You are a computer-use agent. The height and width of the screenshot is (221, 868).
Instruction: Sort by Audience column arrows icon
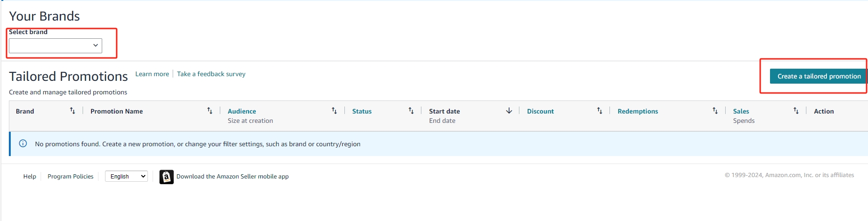pos(334,111)
